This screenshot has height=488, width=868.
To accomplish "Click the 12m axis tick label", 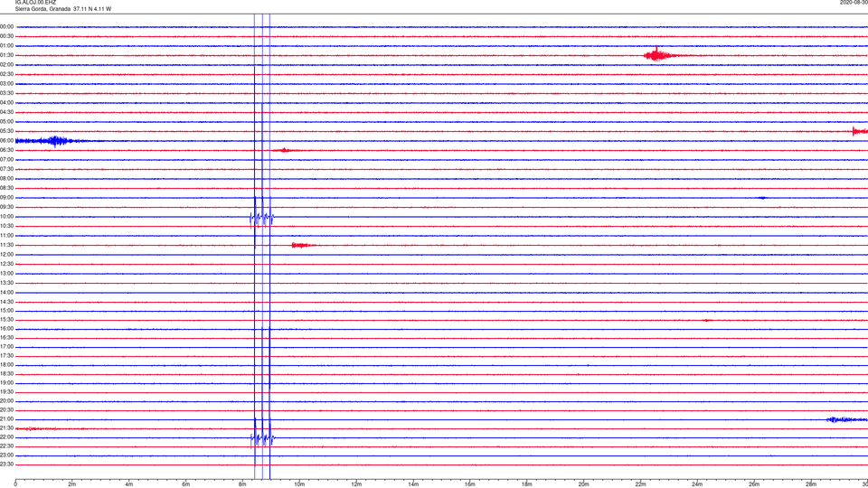I will 356,484.
